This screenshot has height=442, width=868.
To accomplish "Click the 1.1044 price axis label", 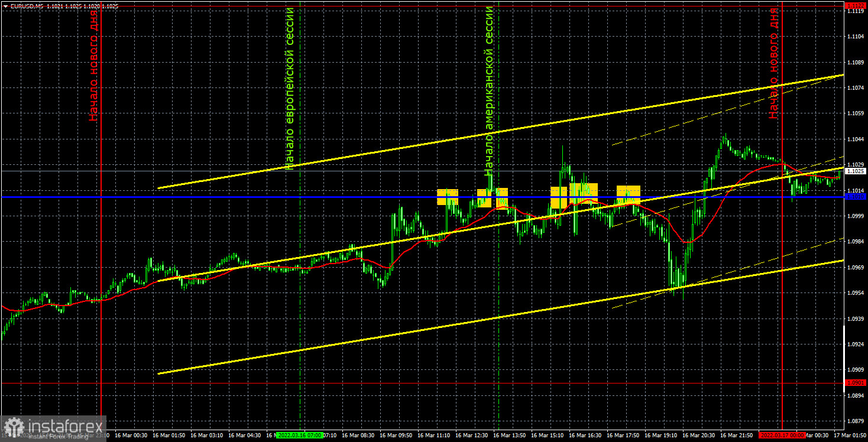I will pyautogui.click(x=855, y=139).
